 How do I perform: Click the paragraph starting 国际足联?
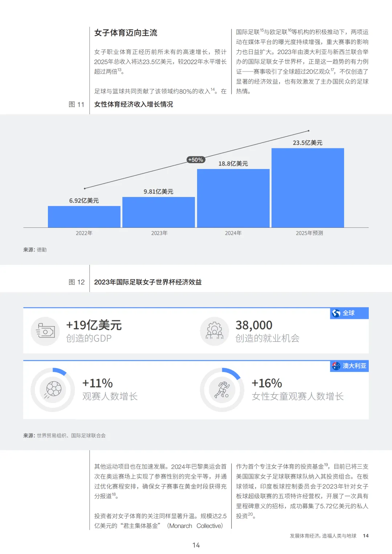tap(302, 62)
